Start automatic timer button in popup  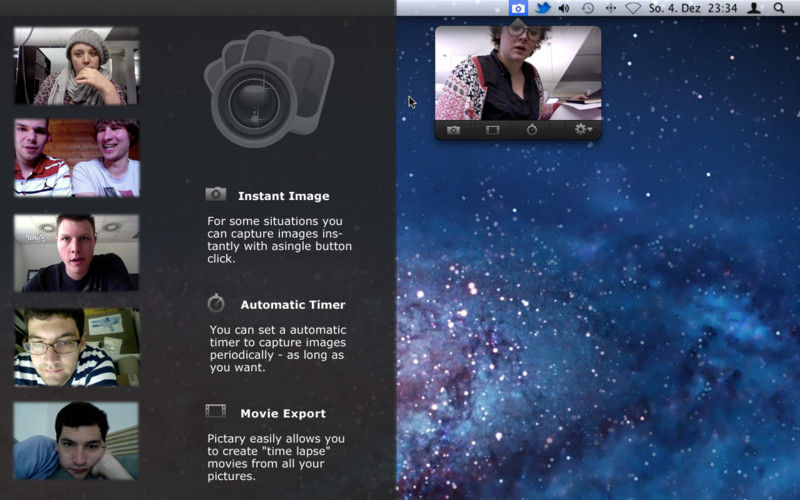(532, 130)
